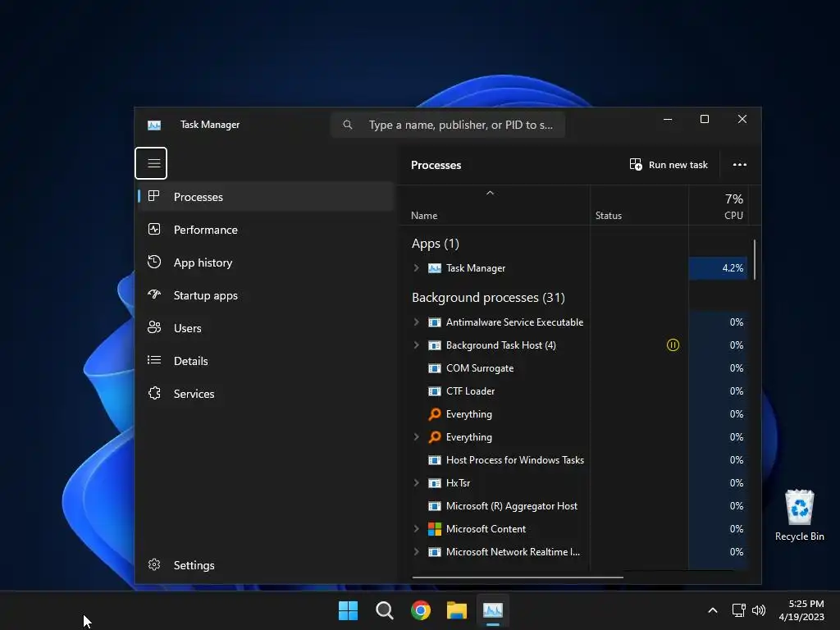Click the Settings gear icon
This screenshot has height=630, width=840.
[154, 564]
